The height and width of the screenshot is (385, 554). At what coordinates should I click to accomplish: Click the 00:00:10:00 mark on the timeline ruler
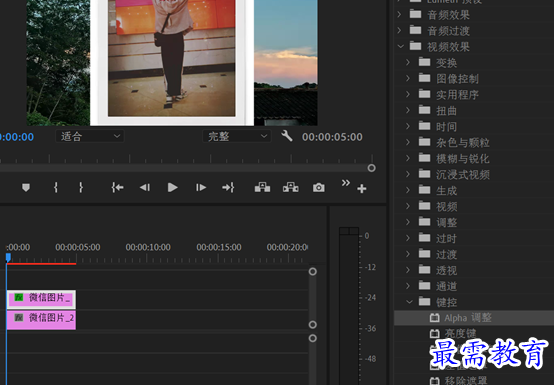[x=148, y=247]
